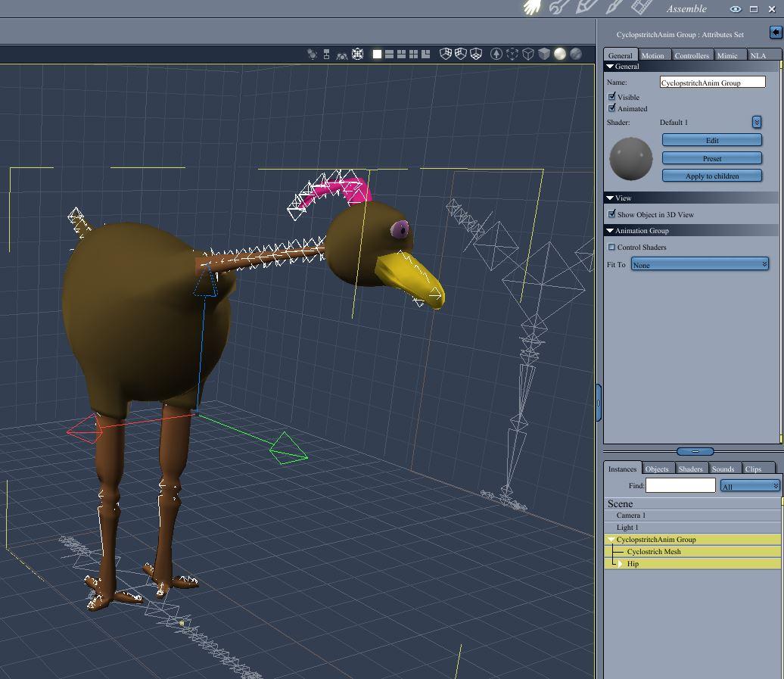Image resolution: width=784 pixels, height=679 pixels.
Task: Click Apply to children button
Action: coord(712,176)
